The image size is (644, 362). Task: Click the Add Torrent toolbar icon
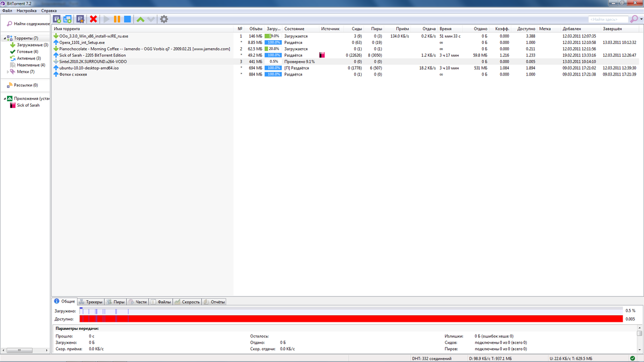(57, 19)
